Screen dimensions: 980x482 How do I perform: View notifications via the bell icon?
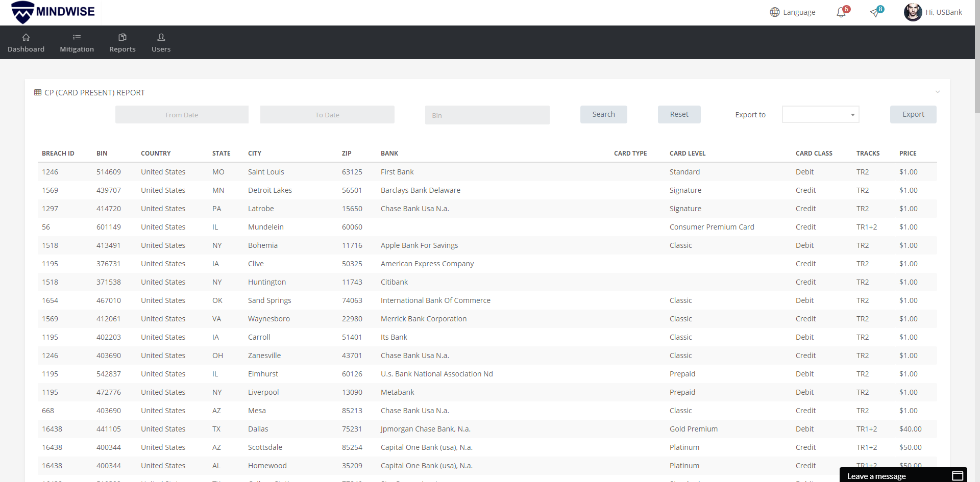tap(840, 12)
